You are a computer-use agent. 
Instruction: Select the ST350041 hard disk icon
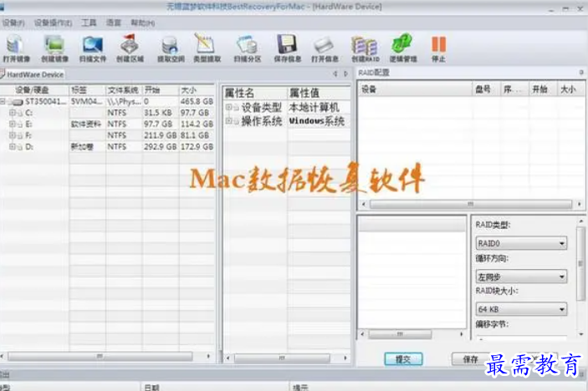[18, 102]
